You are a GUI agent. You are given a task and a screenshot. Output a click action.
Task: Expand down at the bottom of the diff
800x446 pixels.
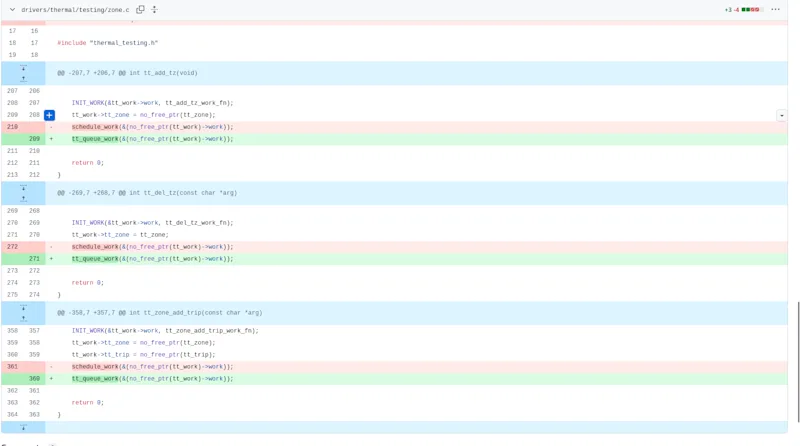pos(23,427)
